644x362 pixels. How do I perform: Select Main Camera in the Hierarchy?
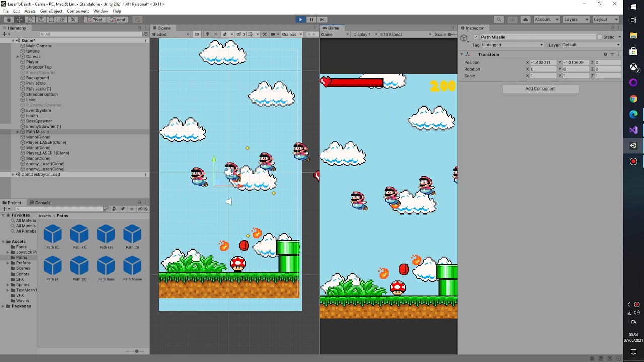tap(39, 46)
